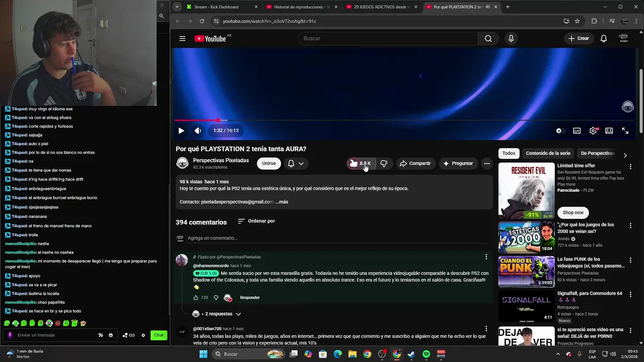
Task: Toggle theater mode in the player
Action: point(609,131)
